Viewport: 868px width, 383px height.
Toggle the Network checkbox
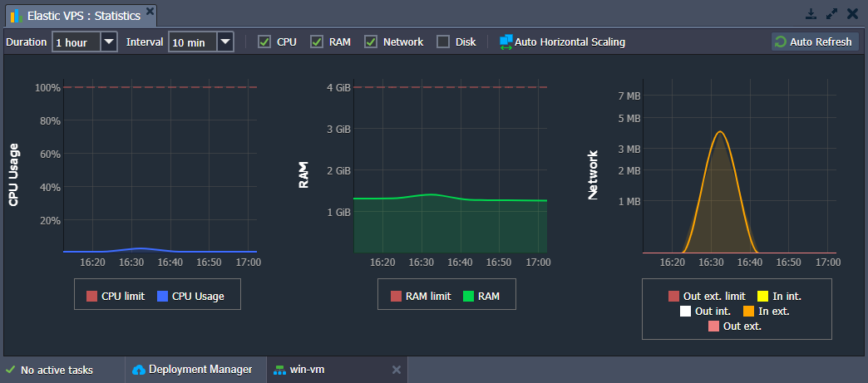(x=371, y=42)
